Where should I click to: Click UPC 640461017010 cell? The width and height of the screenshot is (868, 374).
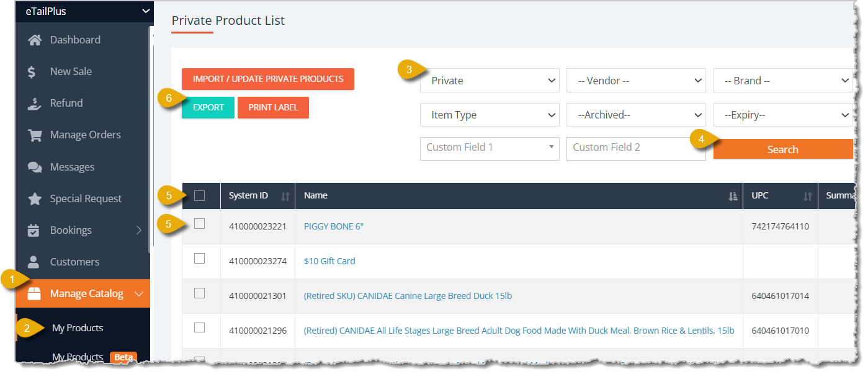(x=780, y=331)
